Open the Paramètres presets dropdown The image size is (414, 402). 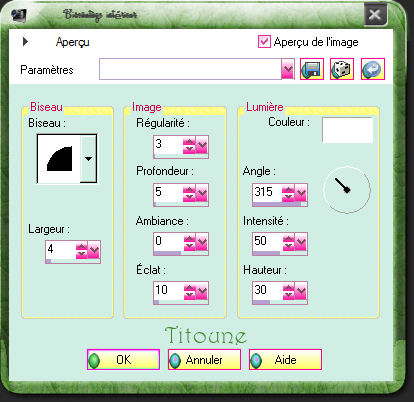point(288,69)
